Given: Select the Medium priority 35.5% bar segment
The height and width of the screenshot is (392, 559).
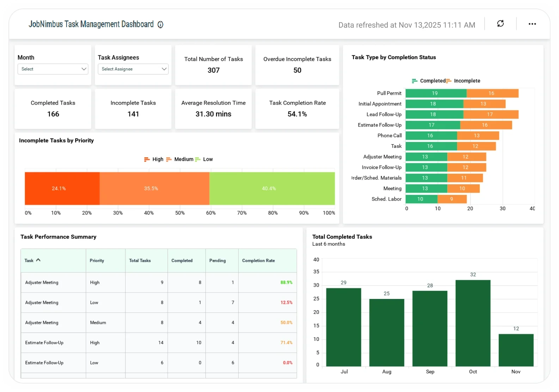Looking at the screenshot, I should [x=154, y=189].
